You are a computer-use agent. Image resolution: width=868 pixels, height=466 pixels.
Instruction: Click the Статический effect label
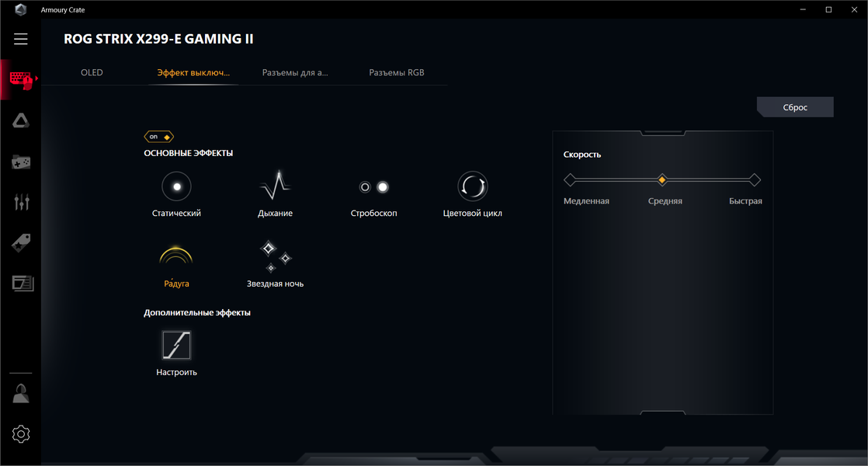click(x=176, y=213)
